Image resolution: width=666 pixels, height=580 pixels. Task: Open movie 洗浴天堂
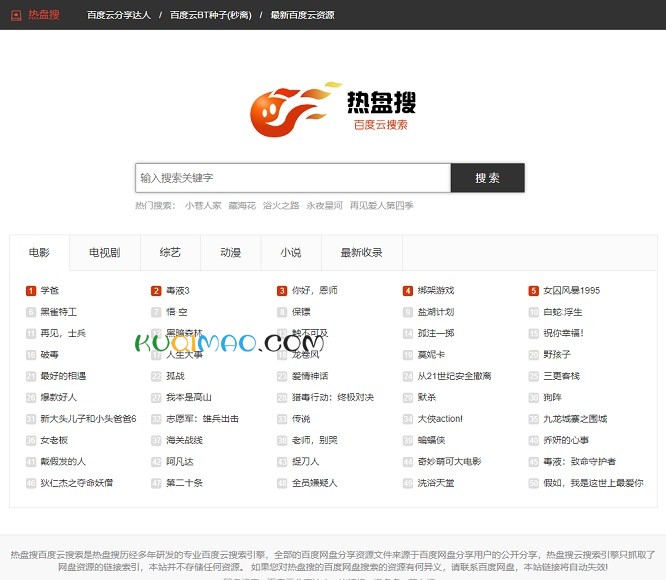click(436, 483)
